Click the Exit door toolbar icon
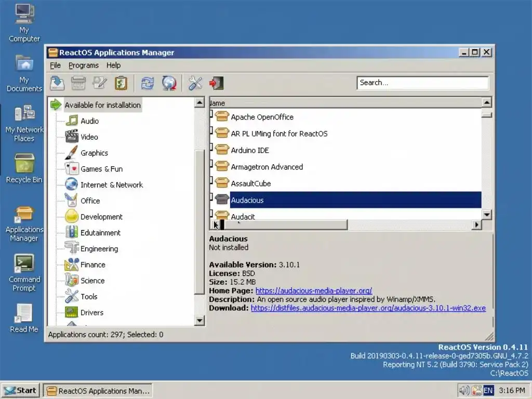This screenshot has width=532, height=399. pos(216,83)
